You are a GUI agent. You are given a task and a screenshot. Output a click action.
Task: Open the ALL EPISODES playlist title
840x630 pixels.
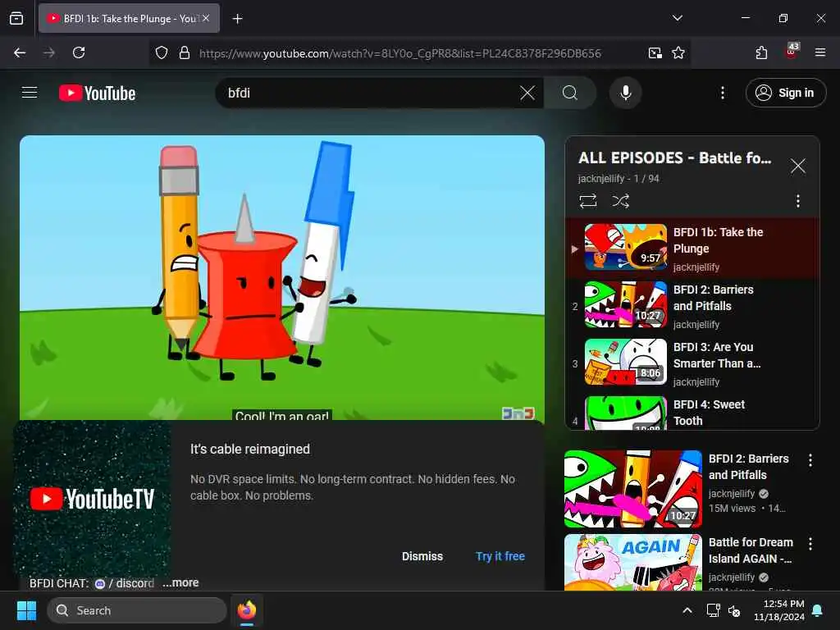[x=674, y=158]
